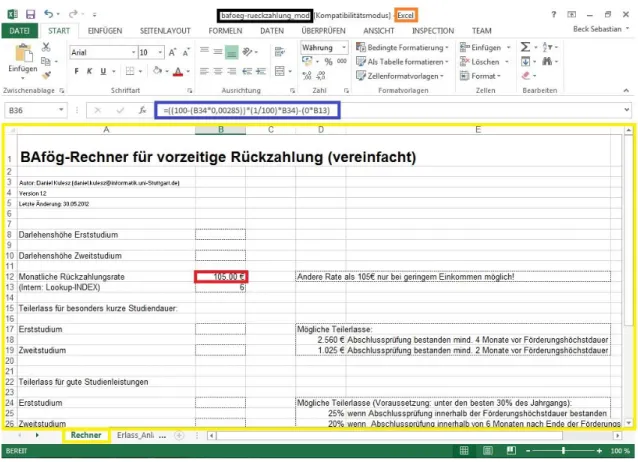Toggle middle vertical alignment
The image size is (638, 462).
click(x=218, y=52)
